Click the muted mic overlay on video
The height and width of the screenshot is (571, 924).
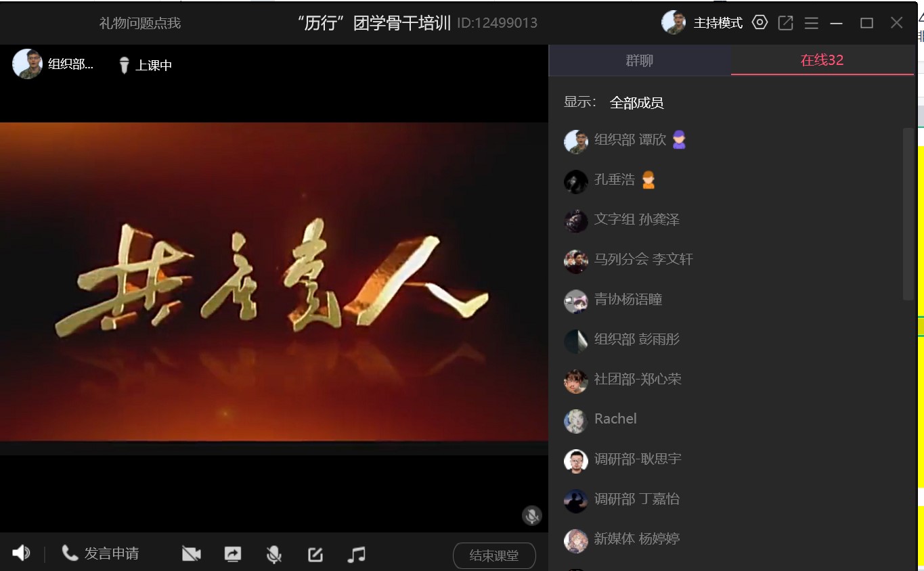pos(532,516)
